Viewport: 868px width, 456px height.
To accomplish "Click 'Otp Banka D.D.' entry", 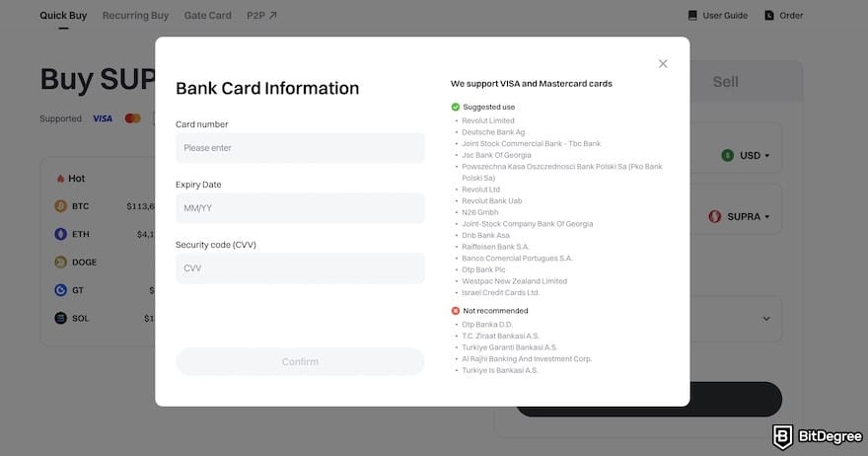I will click(487, 325).
